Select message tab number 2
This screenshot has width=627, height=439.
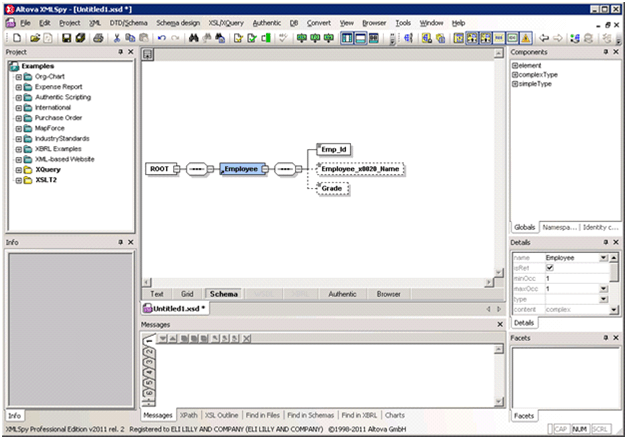coord(150,352)
